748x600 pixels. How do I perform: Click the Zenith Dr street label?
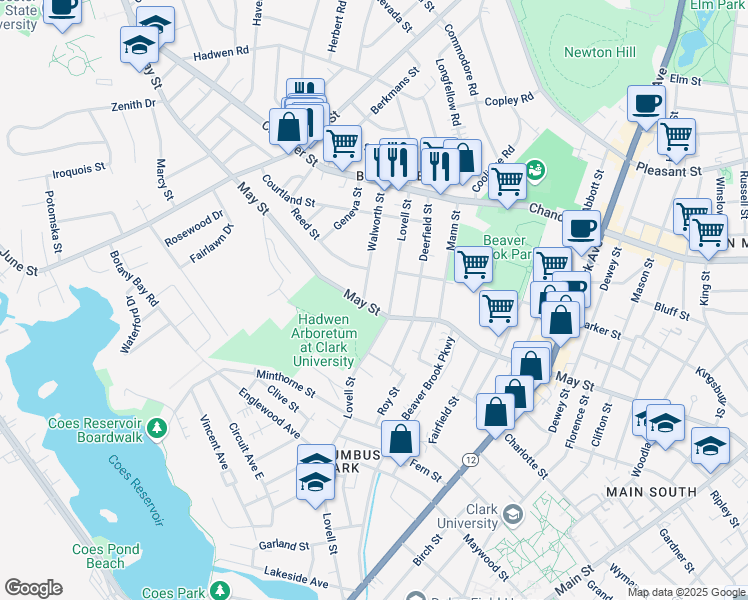tap(133, 105)
